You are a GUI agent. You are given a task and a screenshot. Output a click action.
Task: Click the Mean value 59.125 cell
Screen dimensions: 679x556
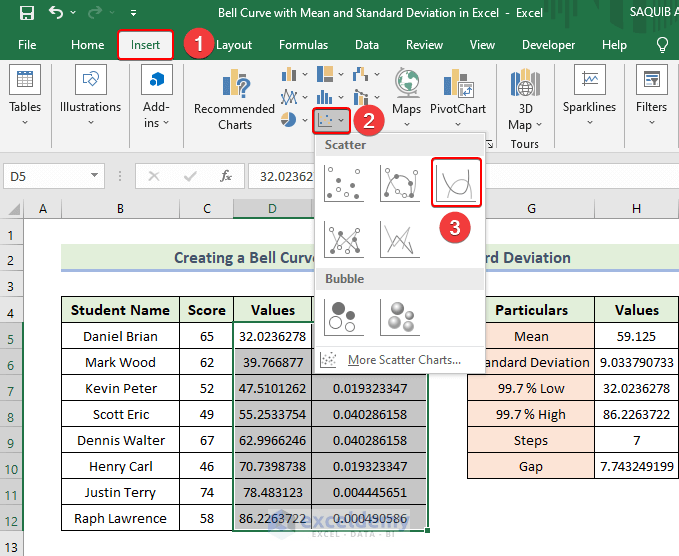pos(636,336)
